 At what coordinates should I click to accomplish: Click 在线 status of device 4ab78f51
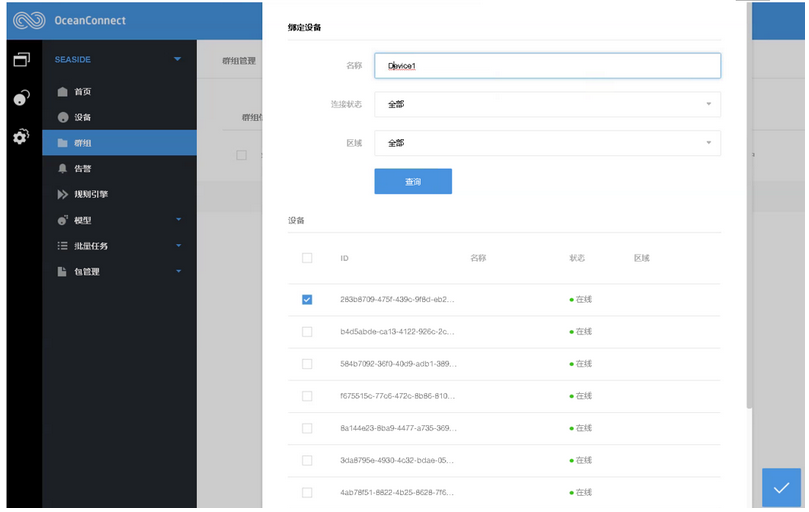coord(580,492)
